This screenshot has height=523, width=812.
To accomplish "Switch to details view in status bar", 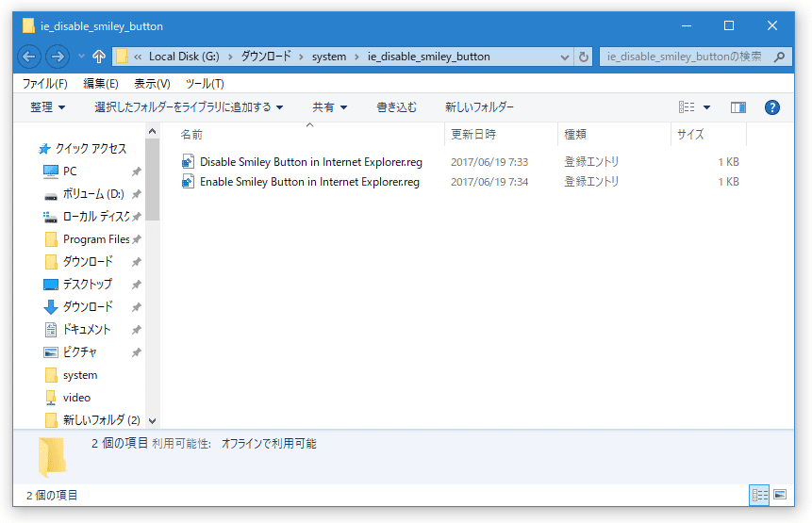I will 759,495.
